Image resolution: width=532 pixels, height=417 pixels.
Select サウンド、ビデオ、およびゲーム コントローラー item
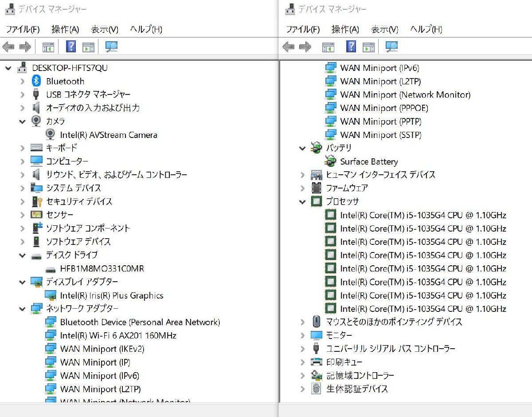click(117, 175)
